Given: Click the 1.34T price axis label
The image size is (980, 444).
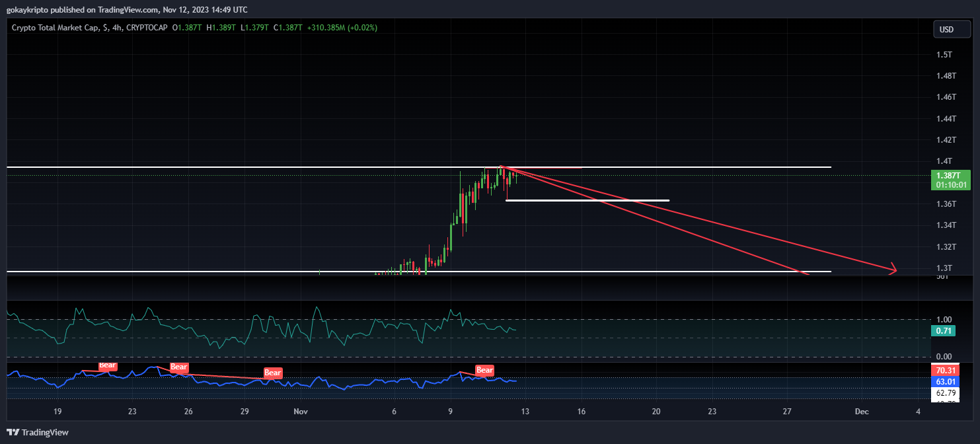Looking at the screenshot, I should click(x=946, y=225).
